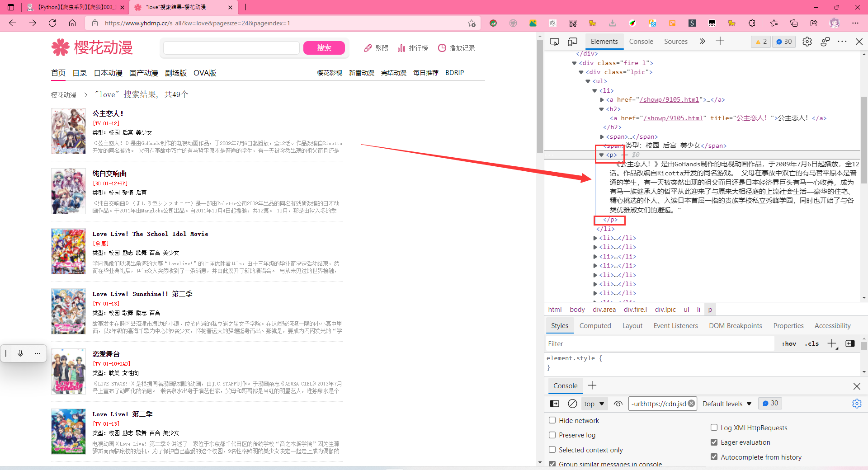
Task: Open the top execution context dropdown
Action: (x=594, y=404)
